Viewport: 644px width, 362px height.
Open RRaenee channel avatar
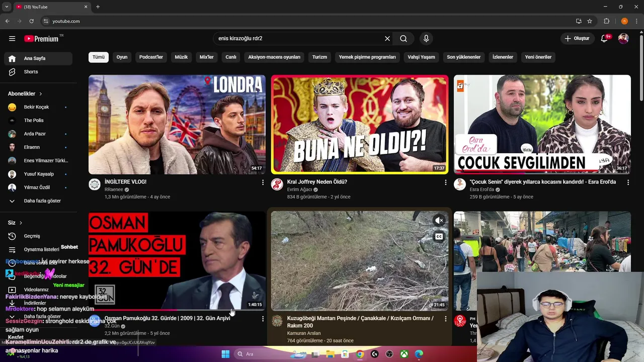(x=95, y=185)
